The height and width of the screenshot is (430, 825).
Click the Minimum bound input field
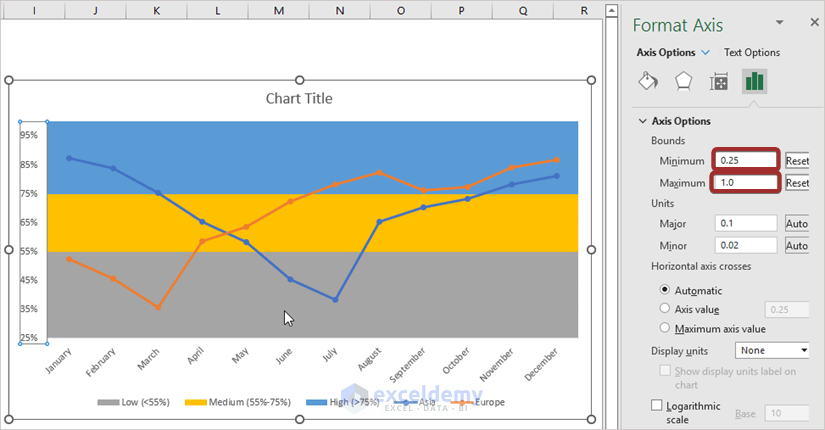pos(746,161)
